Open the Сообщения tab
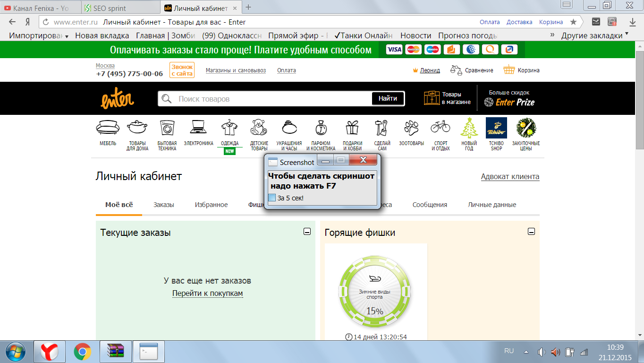644x363 pixels. pos(430,205)
